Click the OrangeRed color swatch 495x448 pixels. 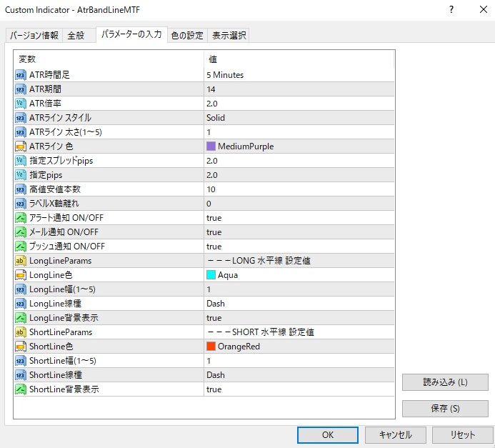pyautogui.click(x=211, y=346)
